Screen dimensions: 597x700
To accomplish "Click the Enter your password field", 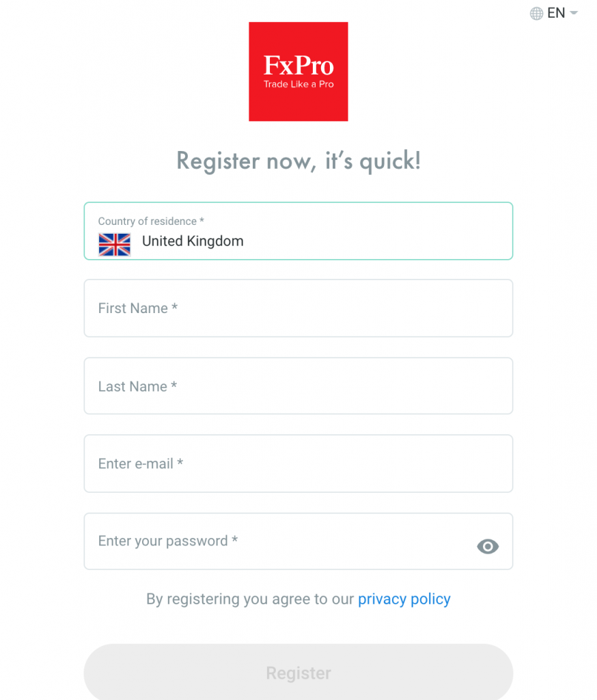I will (298, 541).
